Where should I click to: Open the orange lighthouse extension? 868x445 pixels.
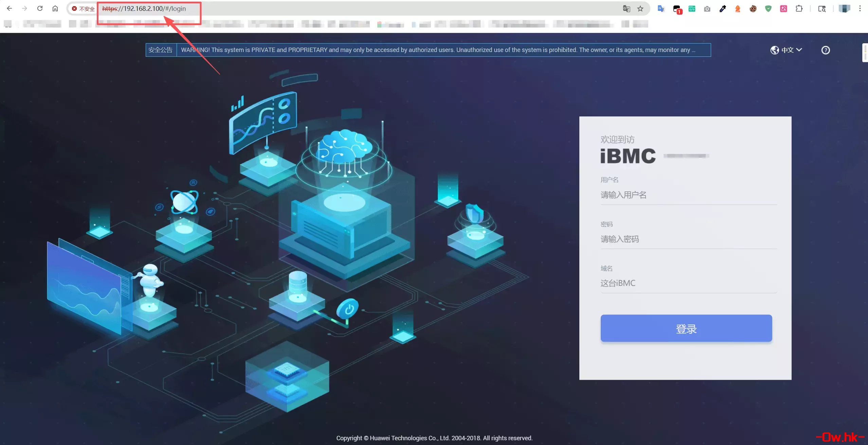[x=738, y=9]
